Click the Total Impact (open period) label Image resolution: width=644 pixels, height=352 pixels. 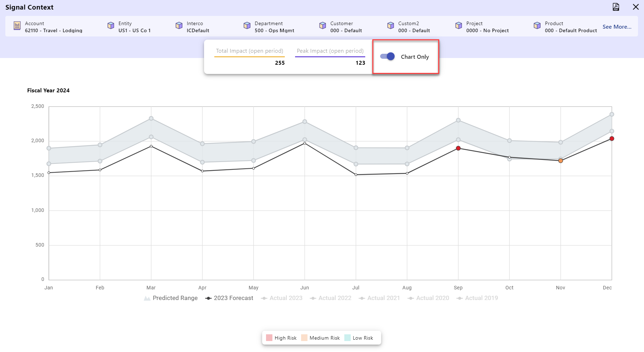click(249, 51)
